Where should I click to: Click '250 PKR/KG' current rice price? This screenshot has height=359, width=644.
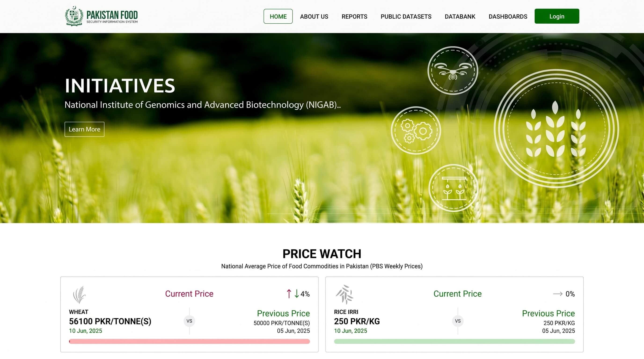(357, 321)
